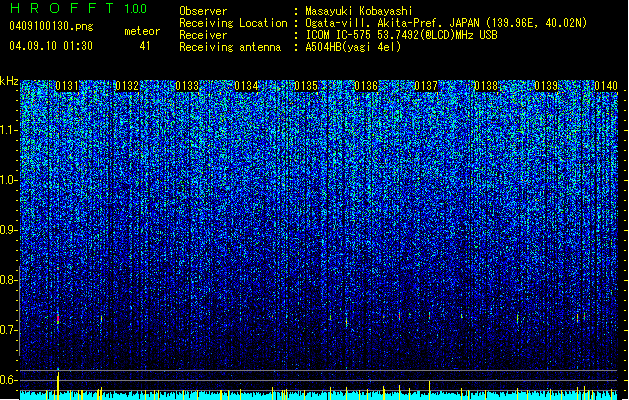Screen dimensions: 629x400
Task: Click the 0132 time marker
Action: (x=127, y=86)
